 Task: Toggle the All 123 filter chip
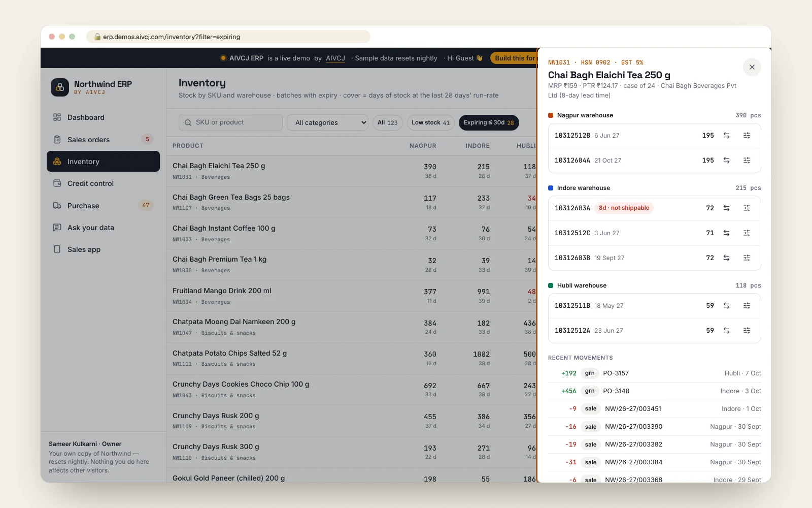pyautogui.click(x=388, y=122)
